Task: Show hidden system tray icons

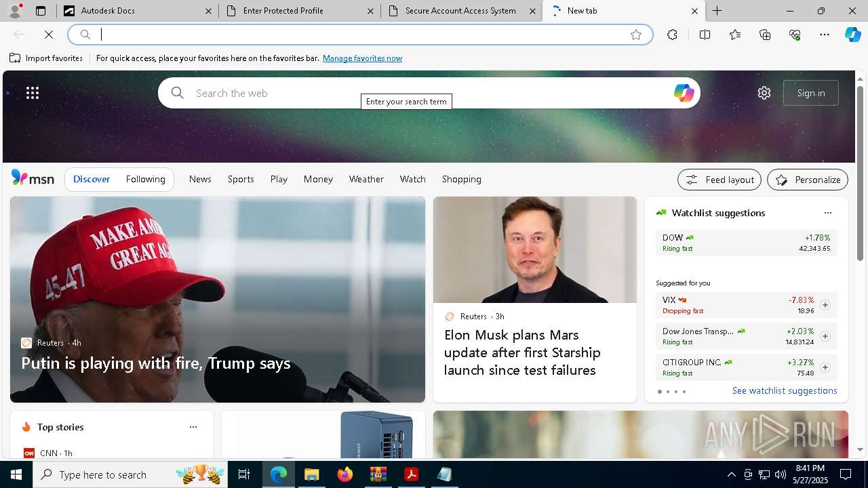Action: [x=731, y=474]
